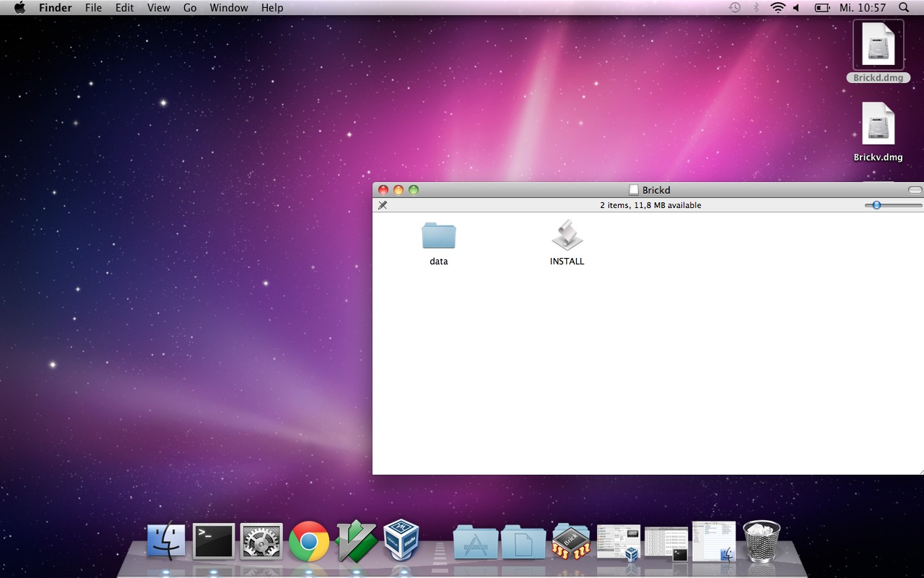Launch Terminal from the Dock
Image resolution: width=924 pixels, height=578 pixels.
[x=214, y=541]
